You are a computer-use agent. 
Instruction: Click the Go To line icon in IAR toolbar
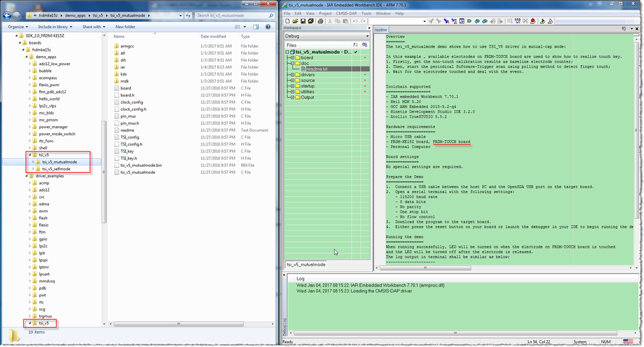coord(462,21)
